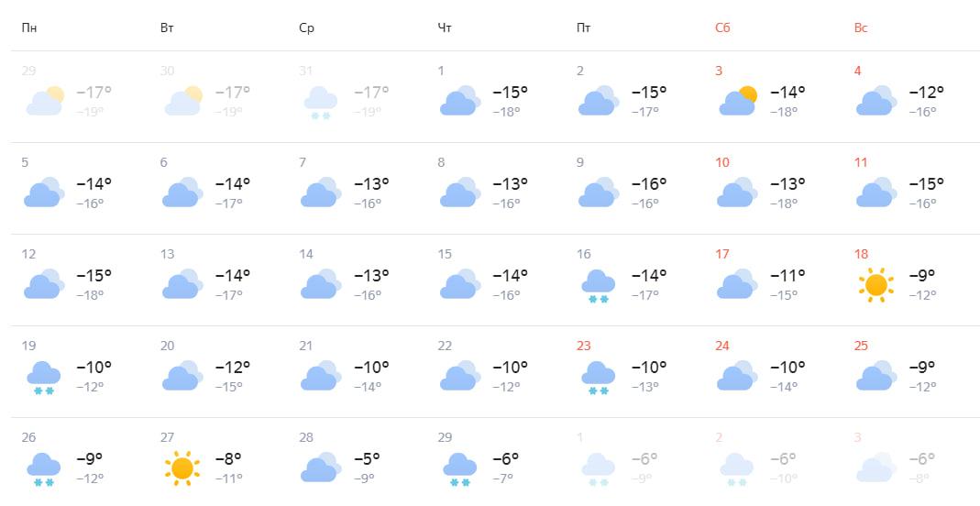The image size is (980, 506).
Task: Open the red date number 24
Action: pyautogui.click(x=721, y=346)
